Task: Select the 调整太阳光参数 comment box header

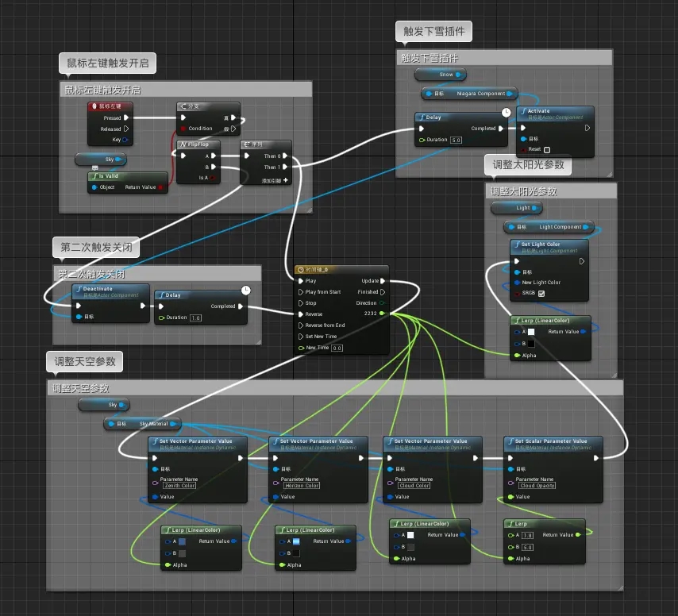Action: (x=551, y=191)
